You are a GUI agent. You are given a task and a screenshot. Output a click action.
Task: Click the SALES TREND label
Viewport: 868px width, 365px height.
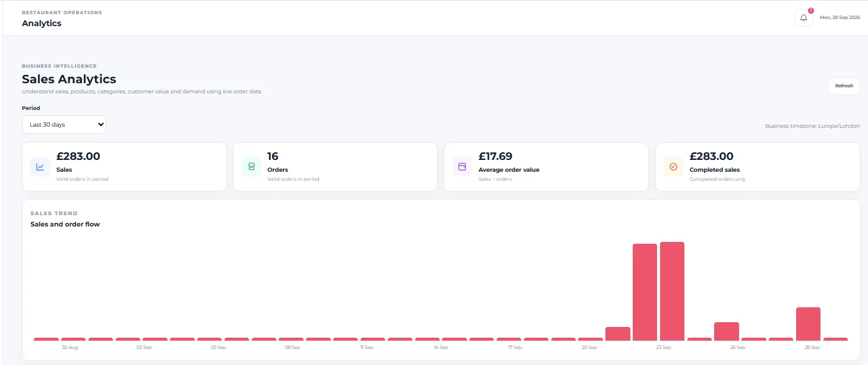click(54, 213)
